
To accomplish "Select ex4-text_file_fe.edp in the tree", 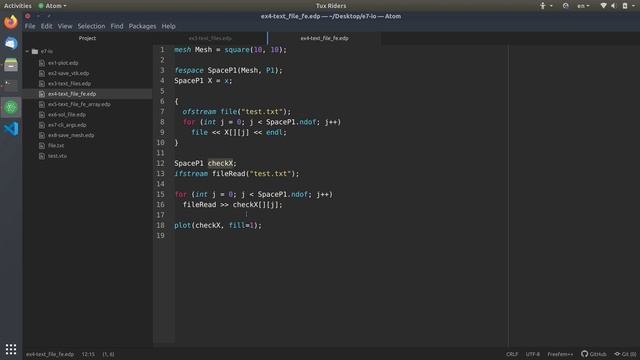I will (x=72, y=94).
